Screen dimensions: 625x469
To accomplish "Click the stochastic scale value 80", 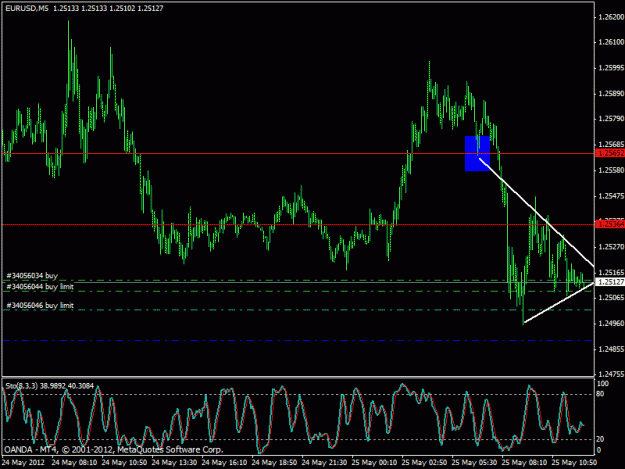I will point(601,394).
